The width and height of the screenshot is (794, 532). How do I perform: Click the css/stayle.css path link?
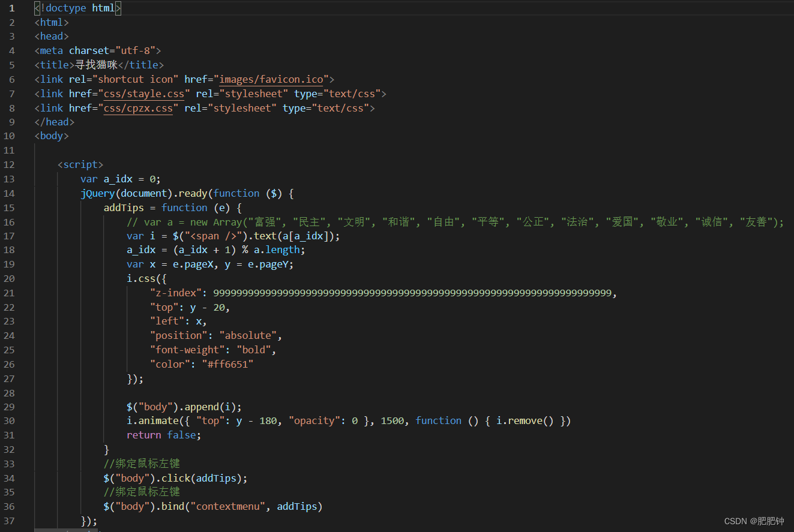pos(144,94)
